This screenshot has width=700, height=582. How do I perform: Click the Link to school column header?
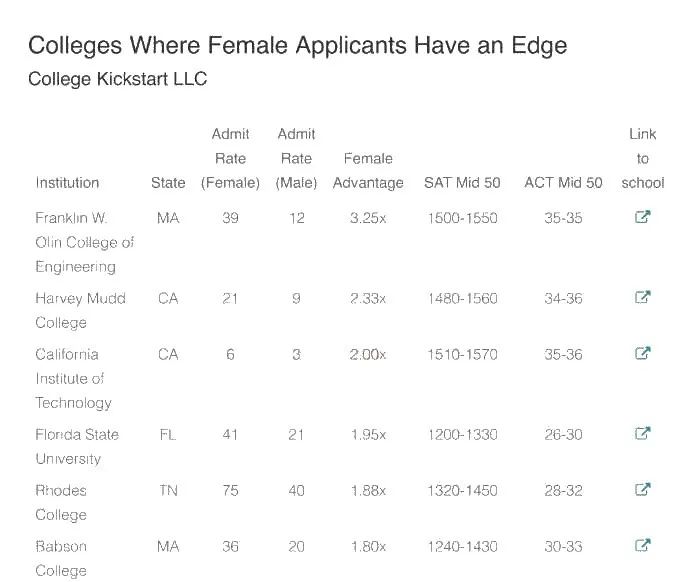click(643, 158)
